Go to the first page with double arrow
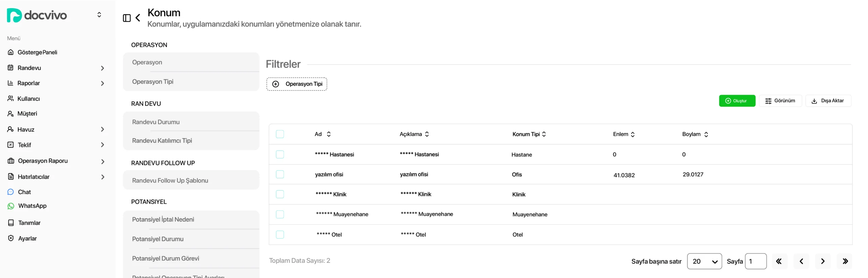The width and height of the screenshot is (868, 278). 780,261
